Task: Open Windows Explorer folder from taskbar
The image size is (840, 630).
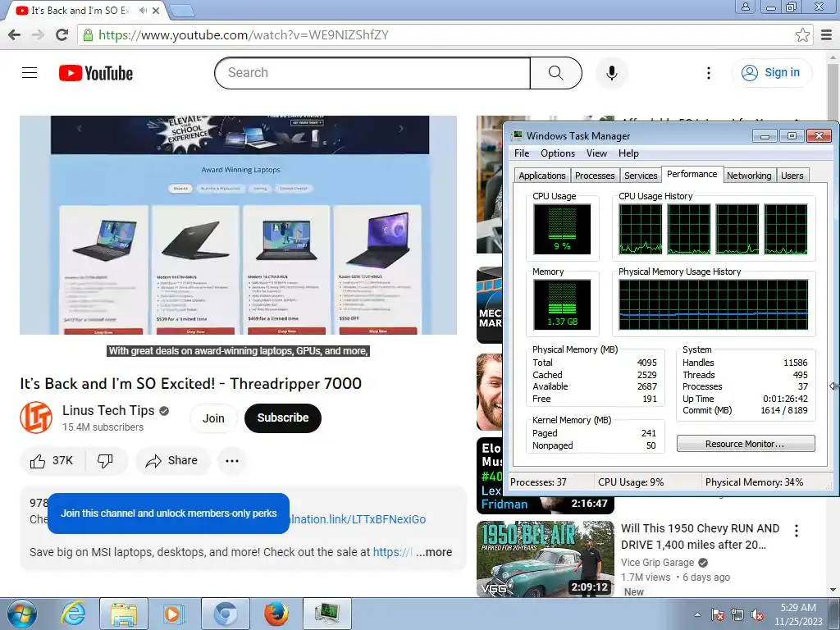Action: pos(124,614)
